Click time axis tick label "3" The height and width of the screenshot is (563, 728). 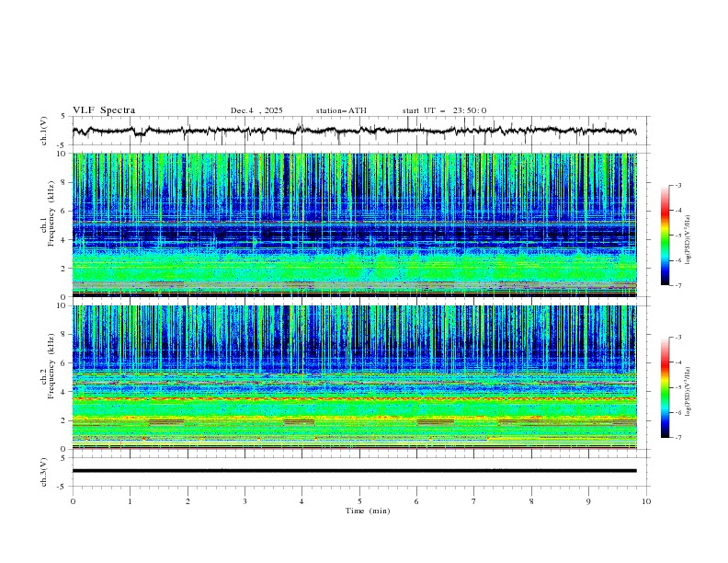coord(245,501)
